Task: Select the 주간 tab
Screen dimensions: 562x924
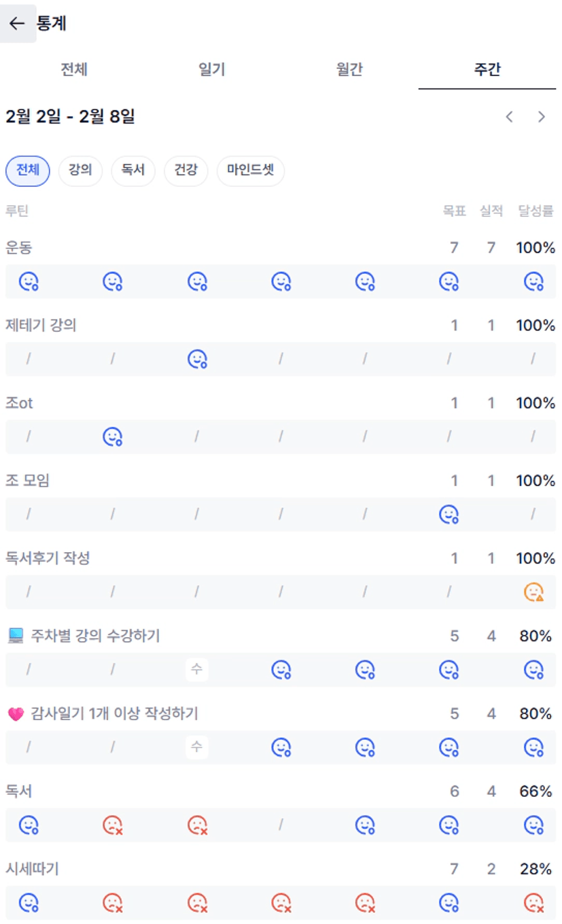Action: [x=487, y=69]
